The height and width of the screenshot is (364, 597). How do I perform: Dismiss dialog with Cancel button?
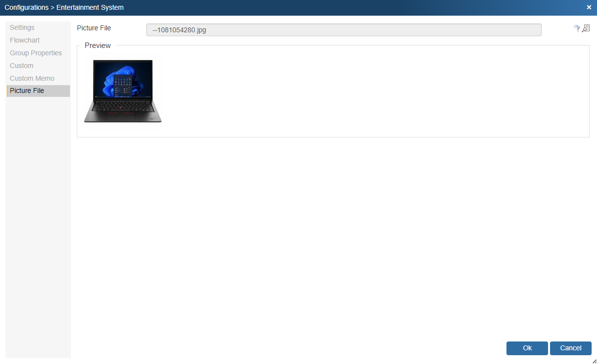(571, 348)
